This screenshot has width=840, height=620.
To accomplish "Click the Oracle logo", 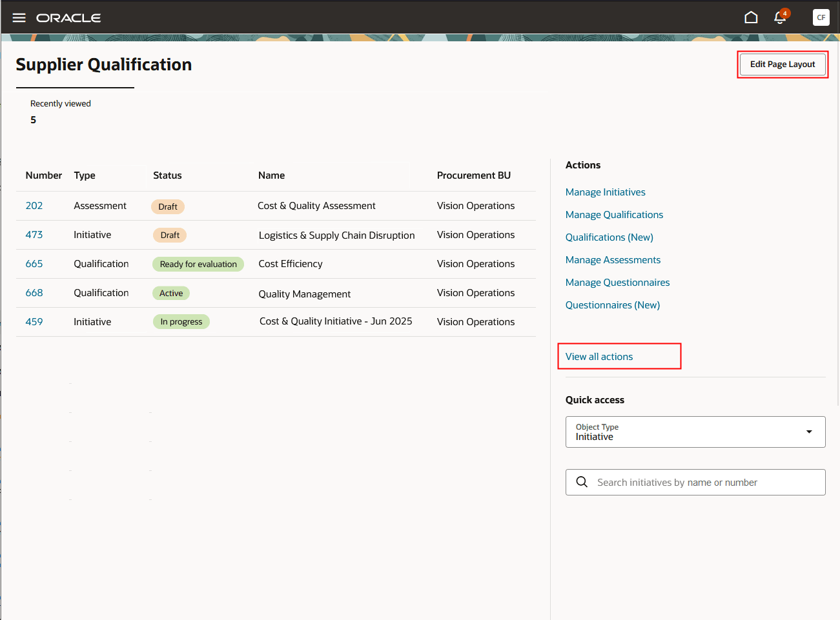I will click(x=68, y=18).
